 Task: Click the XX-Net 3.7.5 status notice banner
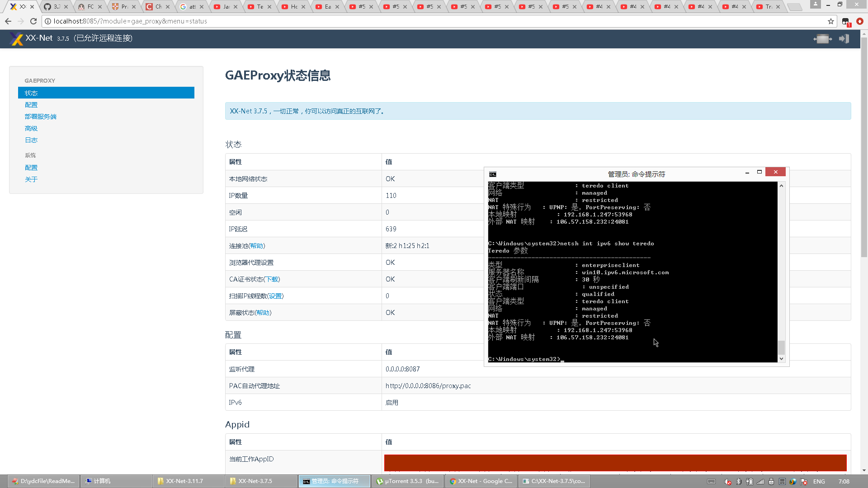click(x=538, y=111)
